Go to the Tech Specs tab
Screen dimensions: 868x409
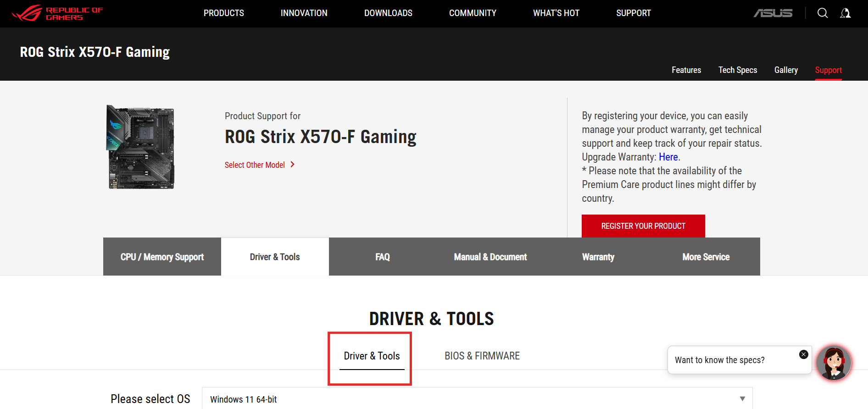(738, 70)
